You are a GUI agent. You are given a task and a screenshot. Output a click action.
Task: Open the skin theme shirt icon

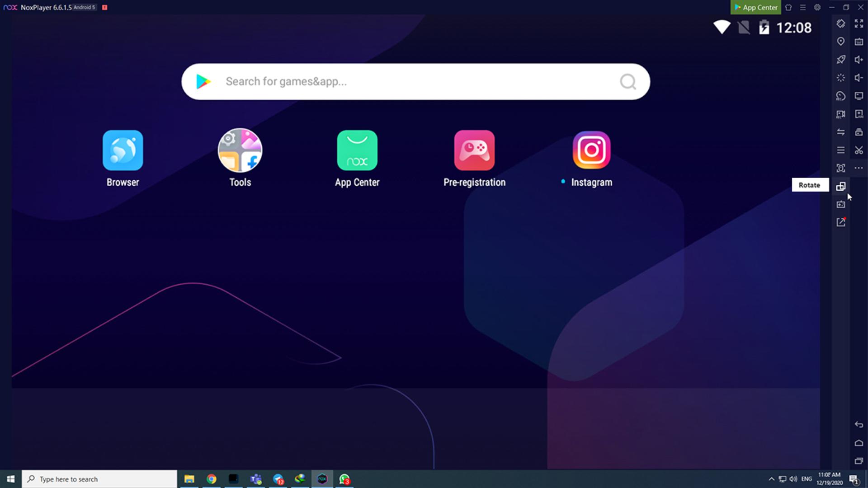(788, 7)
